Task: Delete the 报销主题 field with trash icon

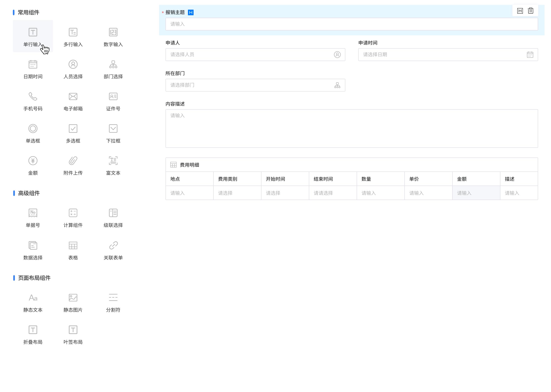Action: [x=530, y=11]
